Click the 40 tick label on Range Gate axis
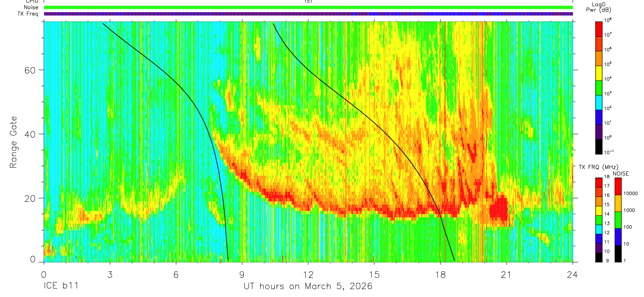 click(31, 134)
